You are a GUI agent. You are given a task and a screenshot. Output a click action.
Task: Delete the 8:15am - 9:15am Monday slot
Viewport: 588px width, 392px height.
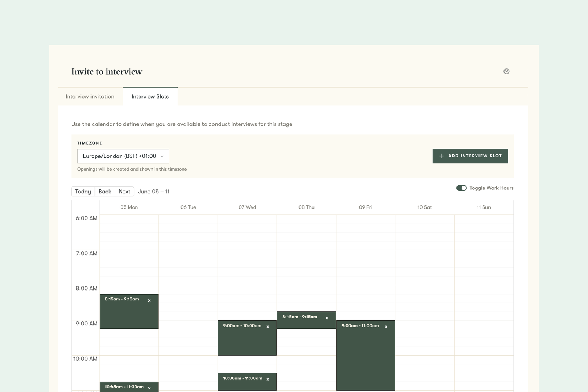pyautogui.click(x=150, y=300)
